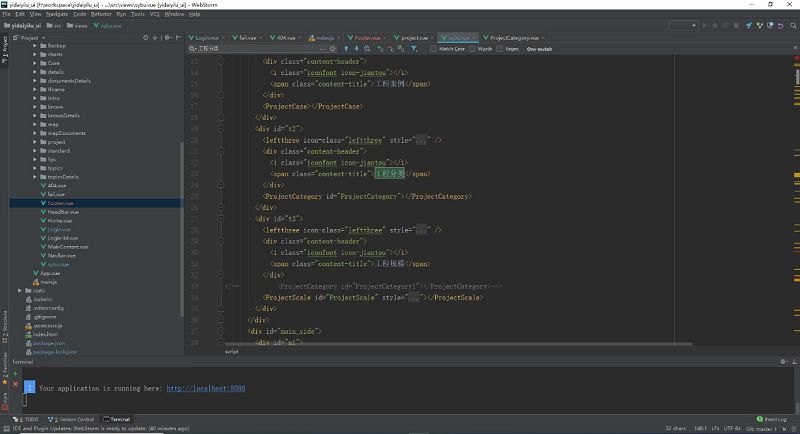Screen dimensions: 800x434
Task: Open a new terminal session tab
Action: (15, 371)
